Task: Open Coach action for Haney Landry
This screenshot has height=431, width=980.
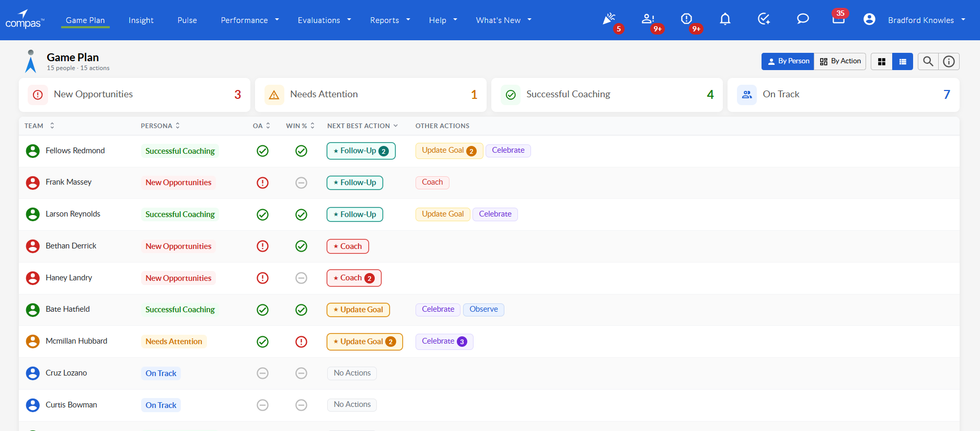Action: (354, 278)
